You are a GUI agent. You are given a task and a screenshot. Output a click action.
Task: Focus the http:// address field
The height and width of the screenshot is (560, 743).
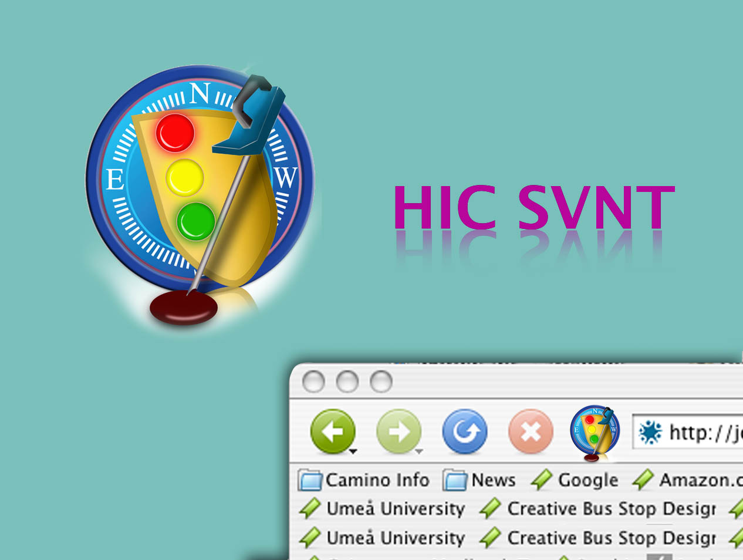point(688,433)
